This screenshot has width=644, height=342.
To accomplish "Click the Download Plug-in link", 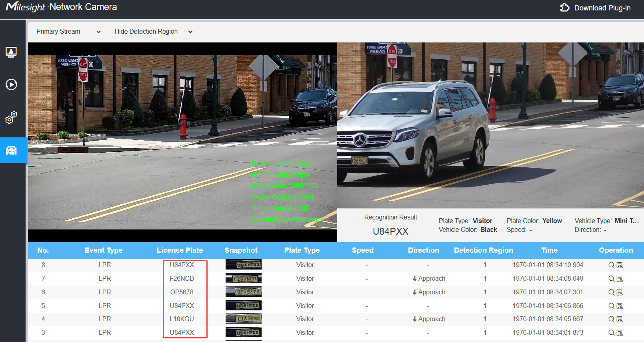I will point(602,8).
